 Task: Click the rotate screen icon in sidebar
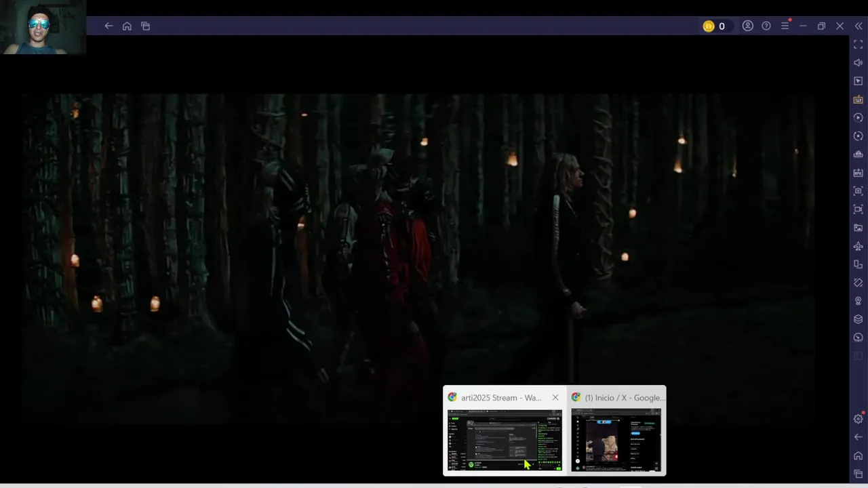click(x=859, y=136)
